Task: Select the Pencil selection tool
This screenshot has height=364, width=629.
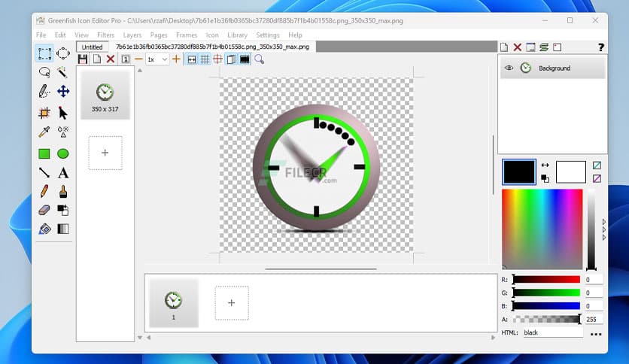Action: 44,92
